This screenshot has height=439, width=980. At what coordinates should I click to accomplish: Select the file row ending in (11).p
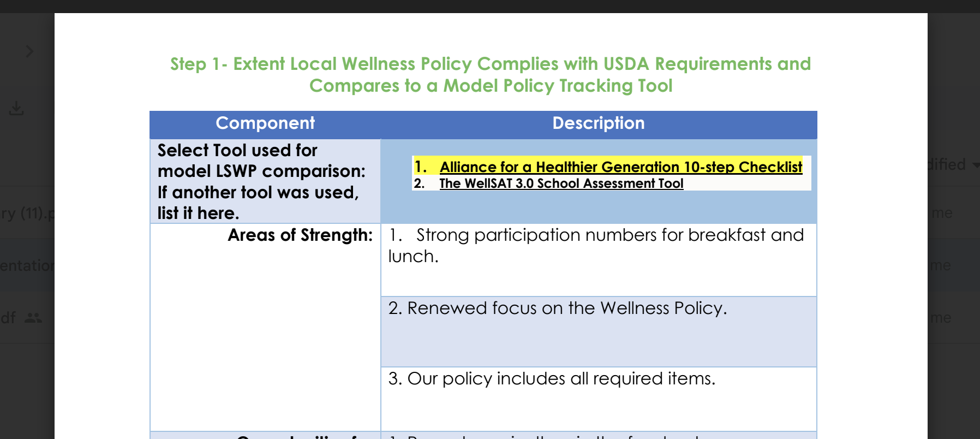pos(26,213)
